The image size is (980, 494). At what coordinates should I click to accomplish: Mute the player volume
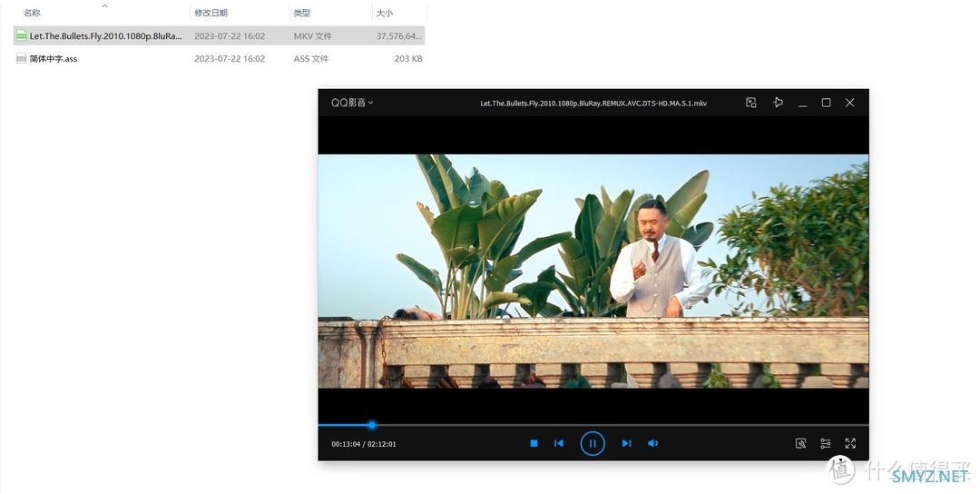pyautogui.click(x=652, y=443)
